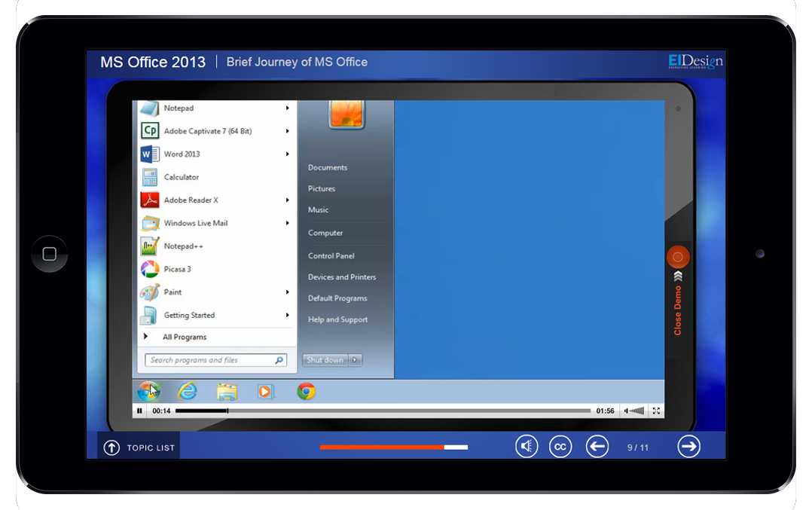The width and height of the screenshot is (812, 510).
Task: Open Windows Live Mail icon
Action: pos(150,223)
